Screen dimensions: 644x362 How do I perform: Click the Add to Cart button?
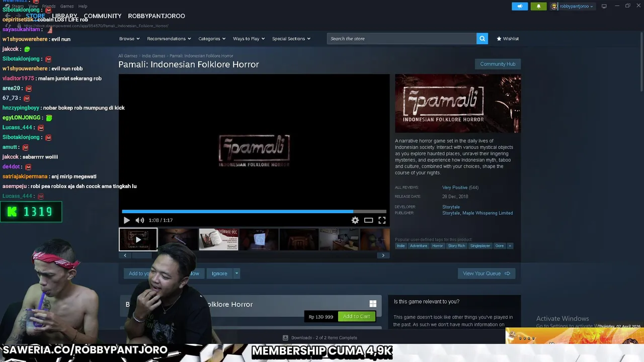(x=356, y=316)
